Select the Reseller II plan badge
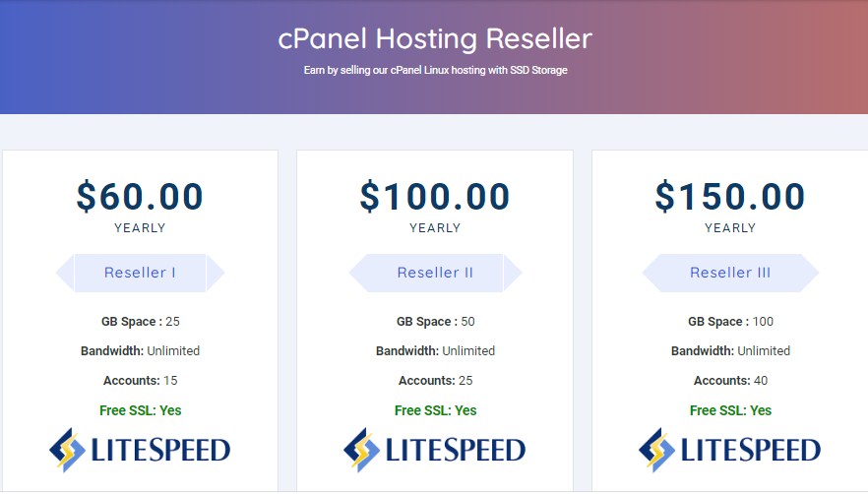This screenshot has width=868, height=494. point(435,273)
